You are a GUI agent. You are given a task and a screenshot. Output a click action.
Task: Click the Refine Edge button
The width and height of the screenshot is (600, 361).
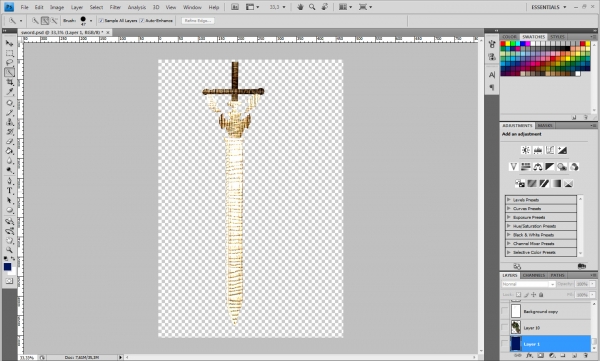coord(197,21)
